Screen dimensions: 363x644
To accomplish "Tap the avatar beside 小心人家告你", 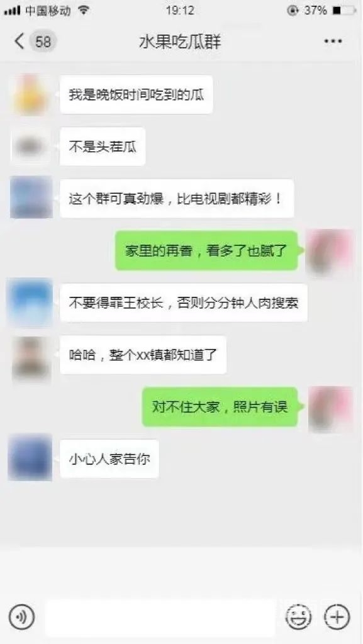I will point(30,457).
